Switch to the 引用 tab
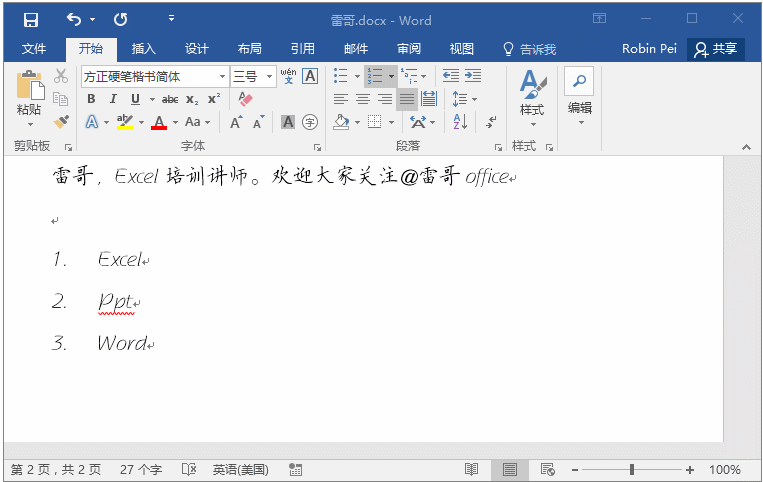The width and height of the screenshot is (763, 482). tap(303, 49)
